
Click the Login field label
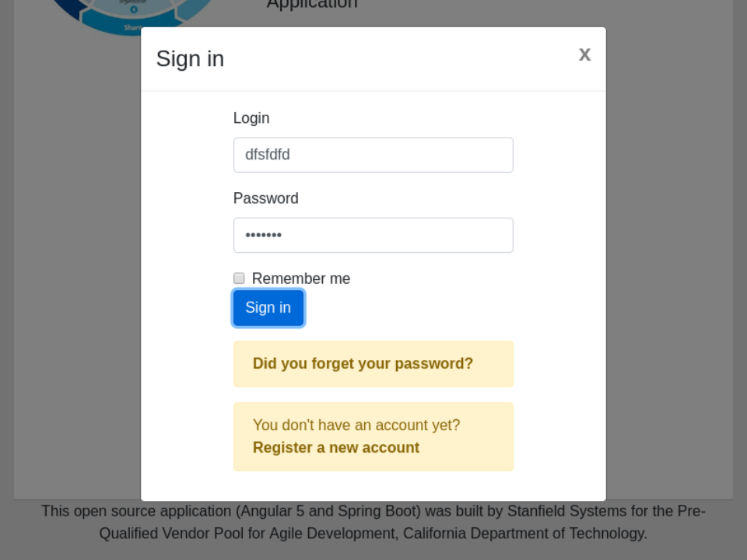pos(251,118)
